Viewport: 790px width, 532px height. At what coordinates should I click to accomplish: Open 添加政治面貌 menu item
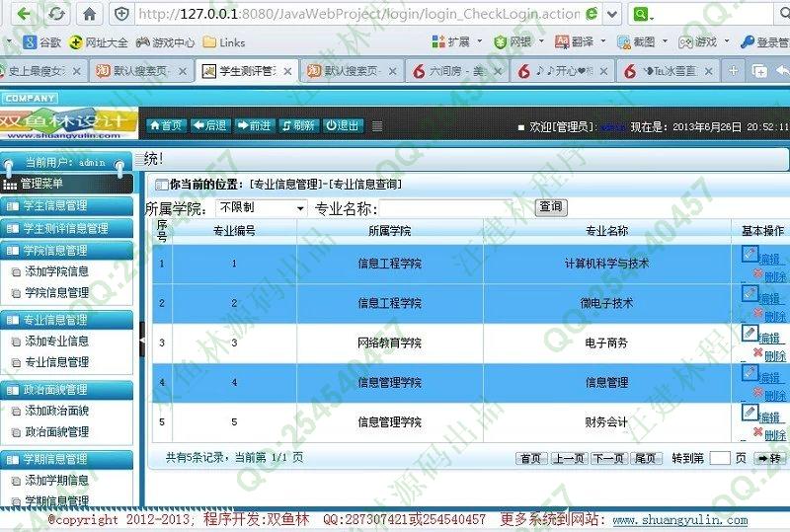click(56, 411)
